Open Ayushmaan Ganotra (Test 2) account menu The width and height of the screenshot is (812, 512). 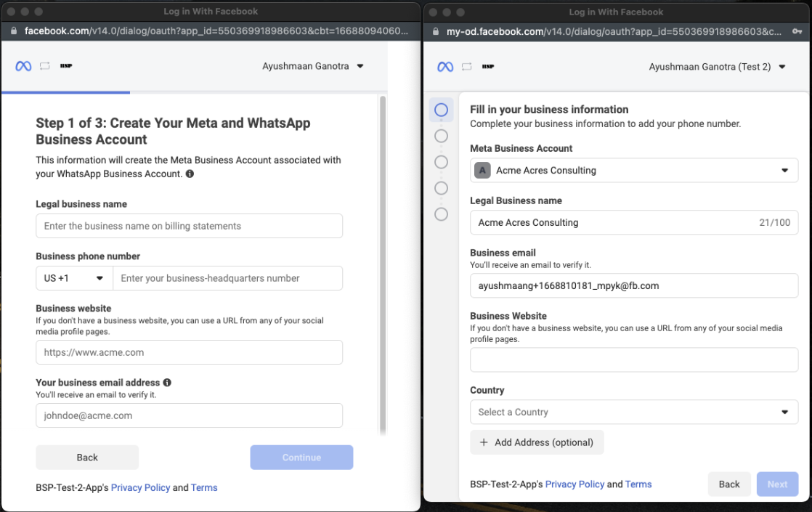pos(717,67)
